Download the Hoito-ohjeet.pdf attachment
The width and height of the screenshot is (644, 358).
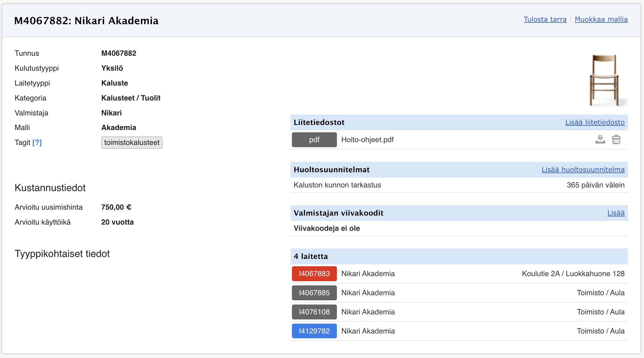pyautogui.click(x=600, y=139)
